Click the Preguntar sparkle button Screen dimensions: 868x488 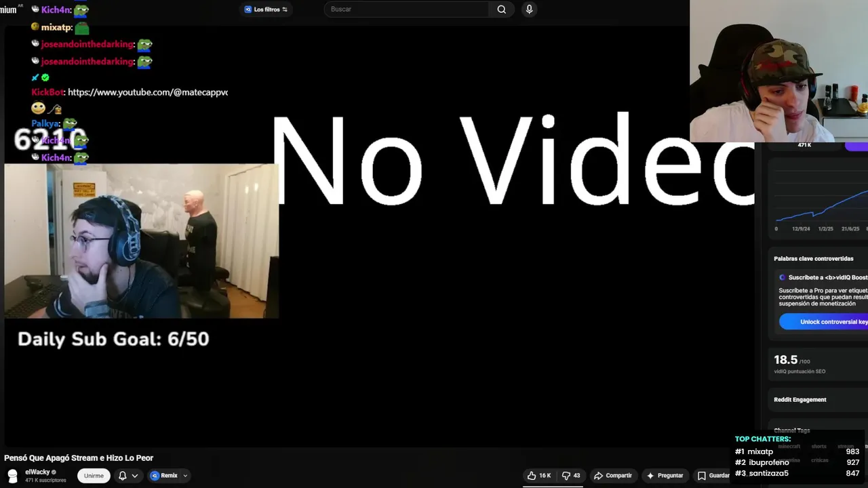tap(665, 476)
